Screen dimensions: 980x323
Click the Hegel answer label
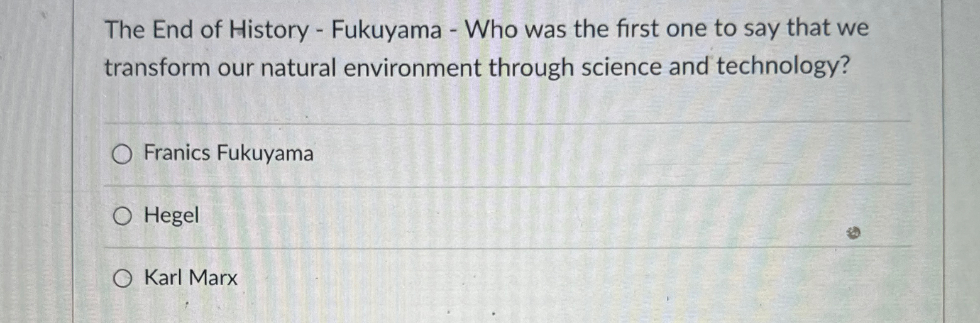171,216
